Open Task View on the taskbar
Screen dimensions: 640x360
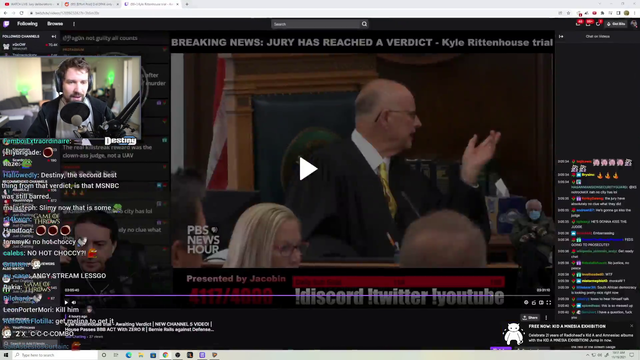(116, 355)
